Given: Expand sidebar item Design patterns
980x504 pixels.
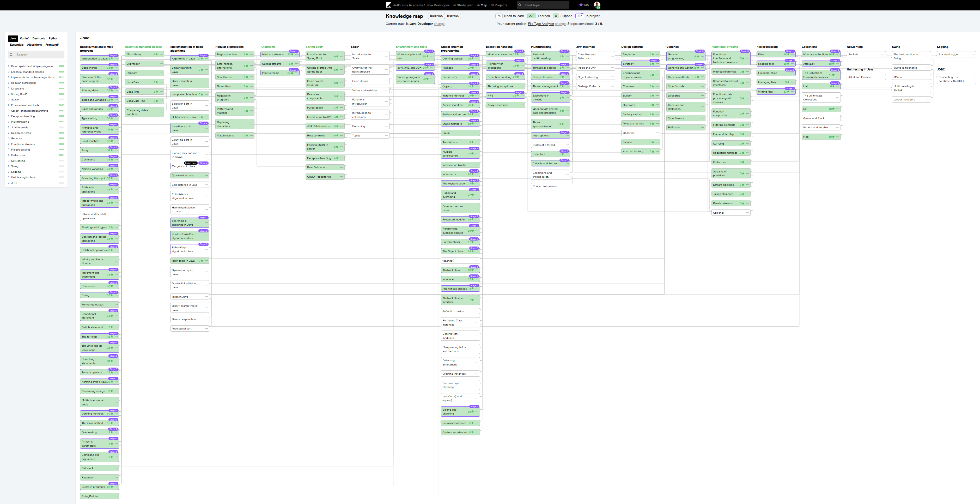Looking at the screenshot, I should [9, 133].
